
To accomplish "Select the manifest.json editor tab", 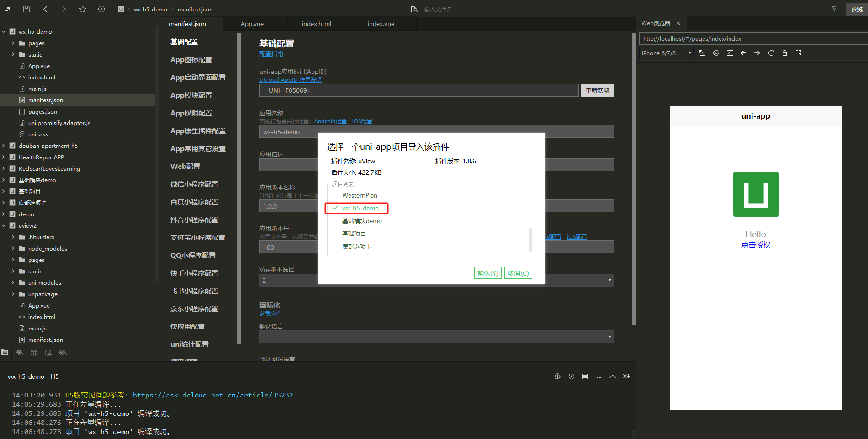I will point(187,24).
